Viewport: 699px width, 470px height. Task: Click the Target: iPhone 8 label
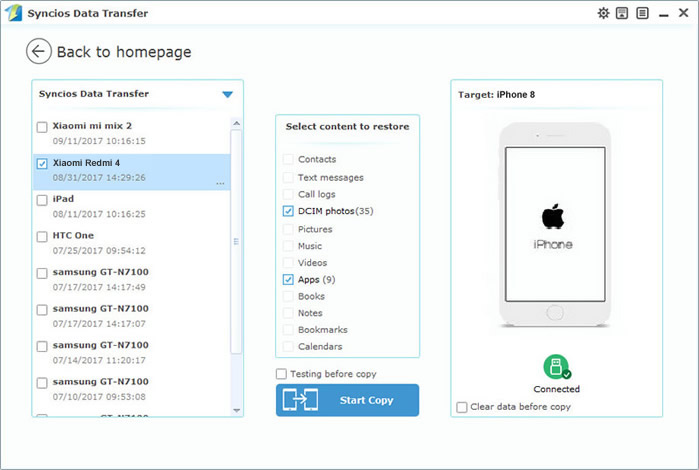click(x=497, y=95)
